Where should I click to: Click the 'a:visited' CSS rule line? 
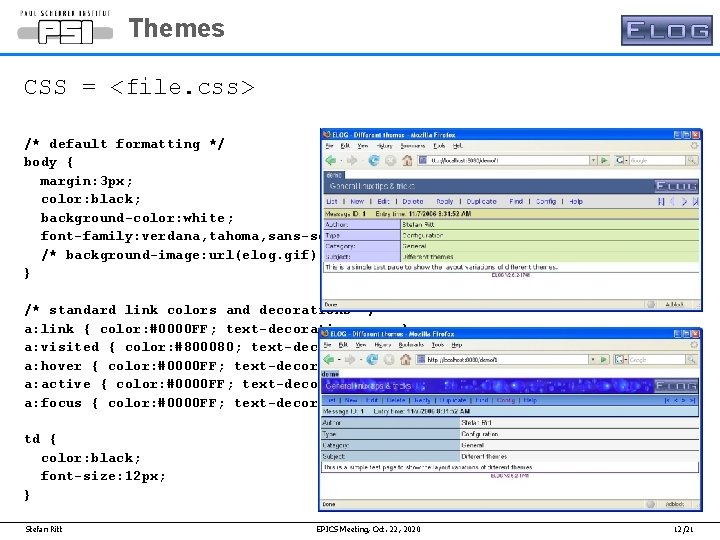point(171,347)
